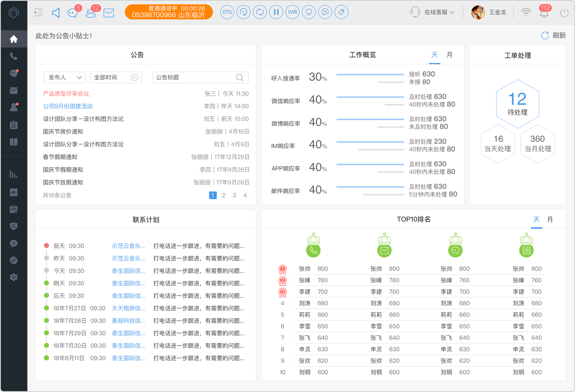Select 天 tab in TOP10排名
The height and width of the screenshot is (392, 575).
(x=536, y=219)
